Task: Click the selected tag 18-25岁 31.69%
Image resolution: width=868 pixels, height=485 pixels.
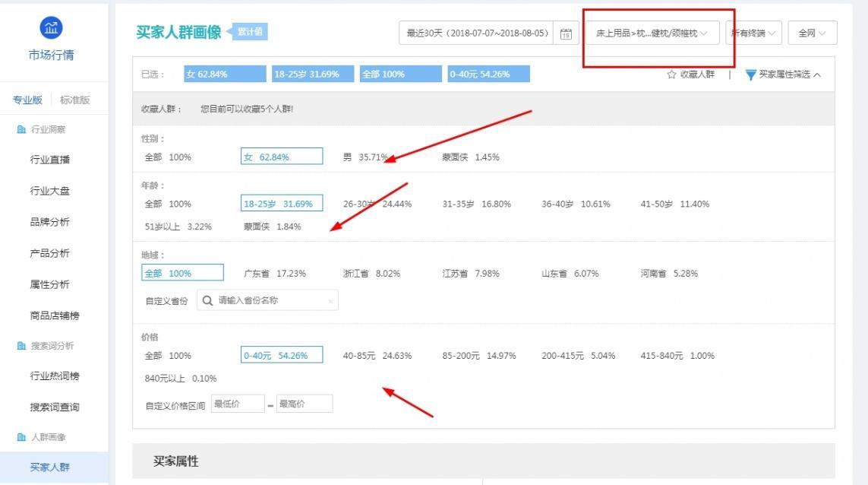Action: [313, 74]
